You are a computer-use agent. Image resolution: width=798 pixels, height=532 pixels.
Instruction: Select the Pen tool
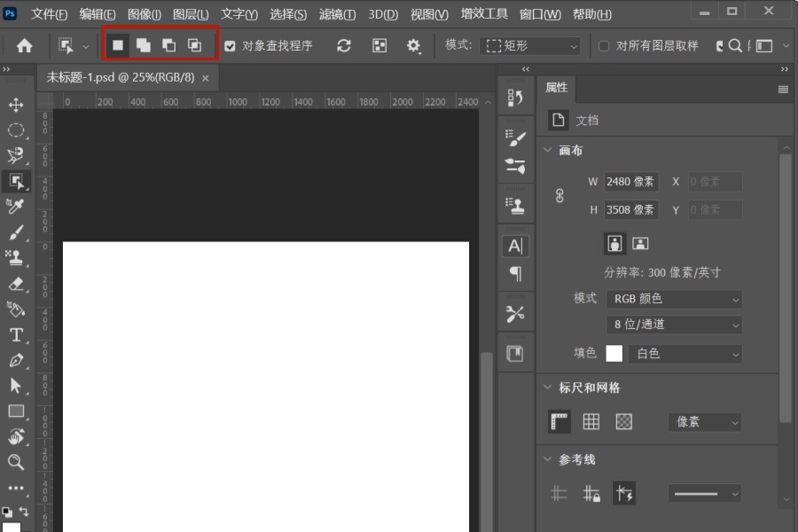pyautogui.click(x=16, y=361)
